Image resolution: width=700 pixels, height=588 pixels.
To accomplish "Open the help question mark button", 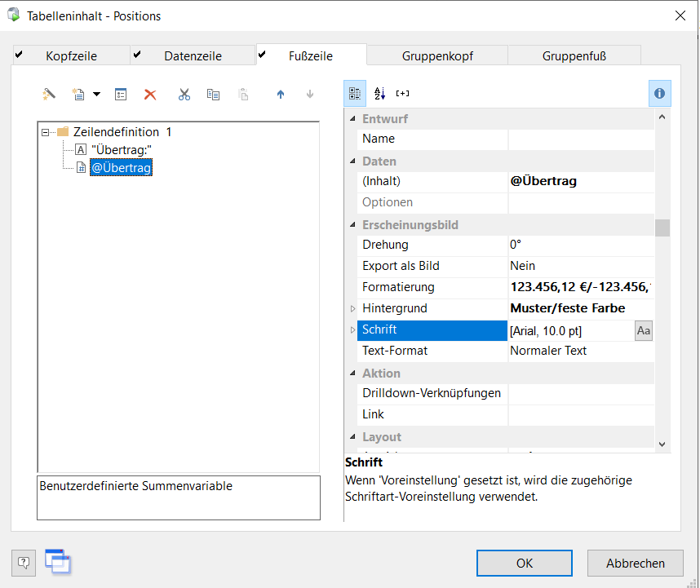I will point(24,563).
